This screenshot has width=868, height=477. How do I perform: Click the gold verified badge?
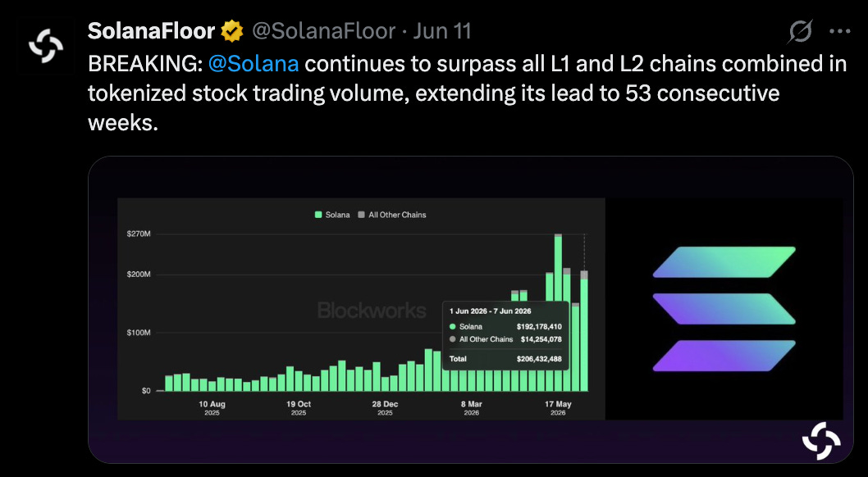(x=232, y=31)
